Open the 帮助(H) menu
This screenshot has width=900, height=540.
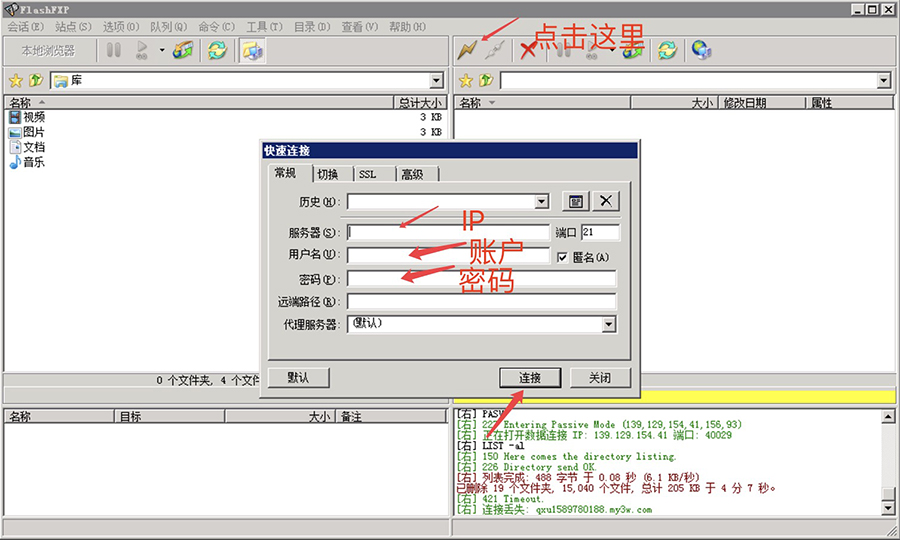click(x=408, y=27)
